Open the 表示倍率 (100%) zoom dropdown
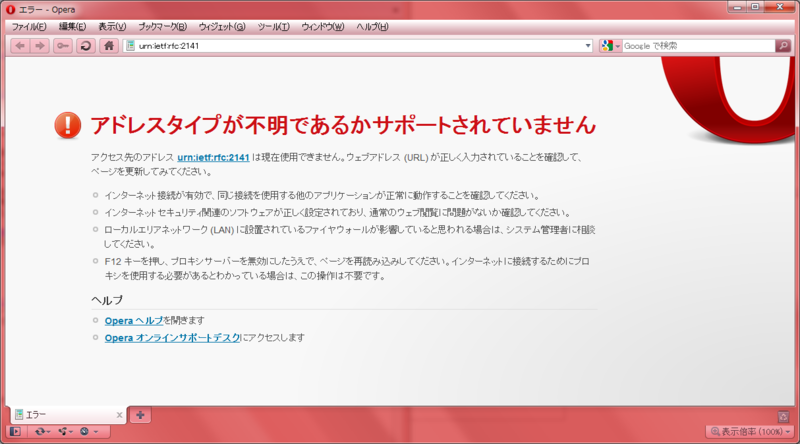 (x=750, y=432)
